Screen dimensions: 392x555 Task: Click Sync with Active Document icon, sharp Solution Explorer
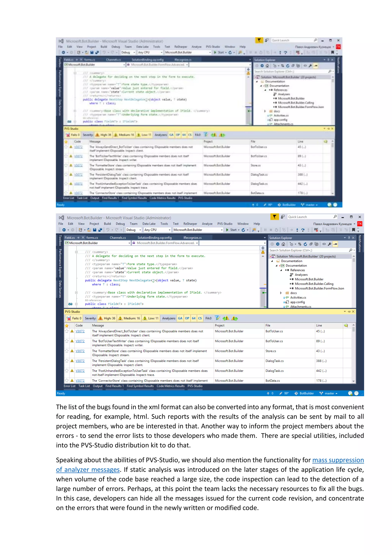[x=300, y=244]
